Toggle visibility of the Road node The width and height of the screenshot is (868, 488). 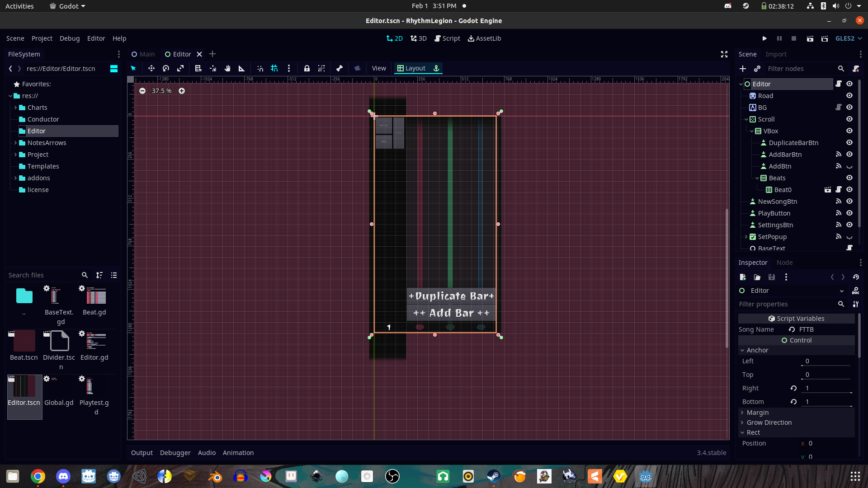[x=849, y=95]
